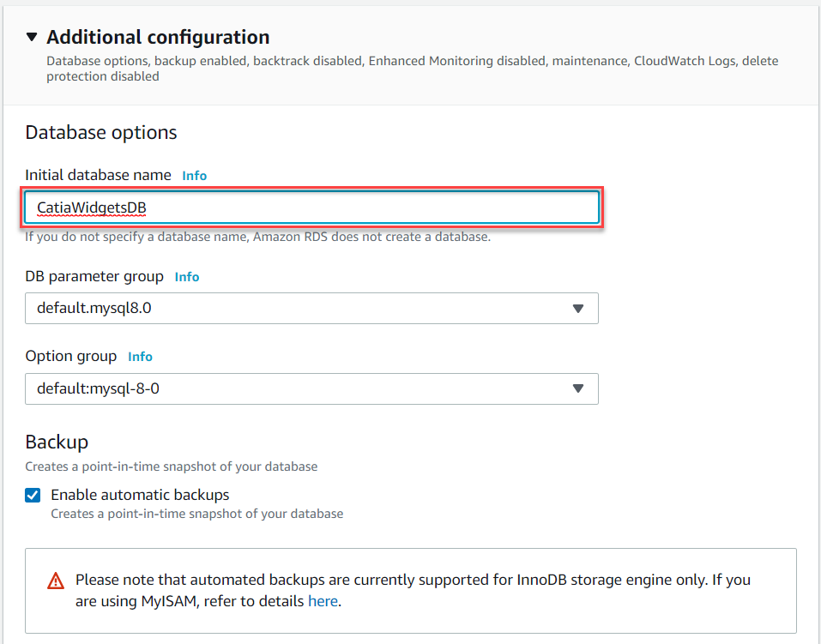This screenshot has width=821, height=644.
Task: Click the red warning triangle icon
Action: point(56,581)
